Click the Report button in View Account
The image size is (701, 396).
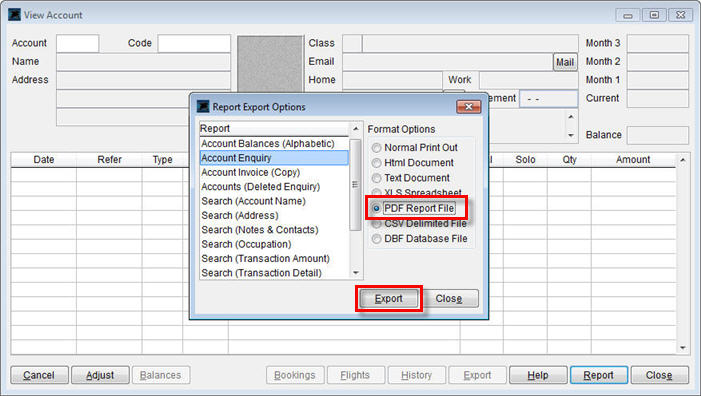pyautogui.click(x=599, y=375)
